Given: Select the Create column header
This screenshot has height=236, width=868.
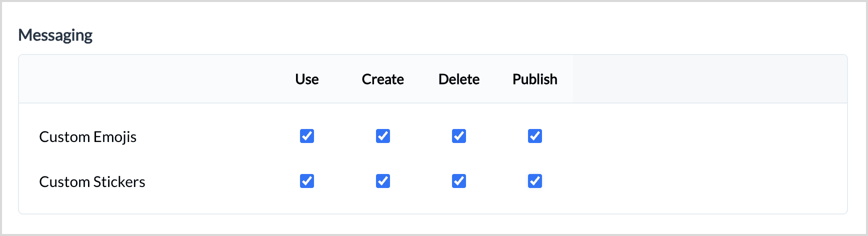Looking at the screenshot, I should pos(383,79).
